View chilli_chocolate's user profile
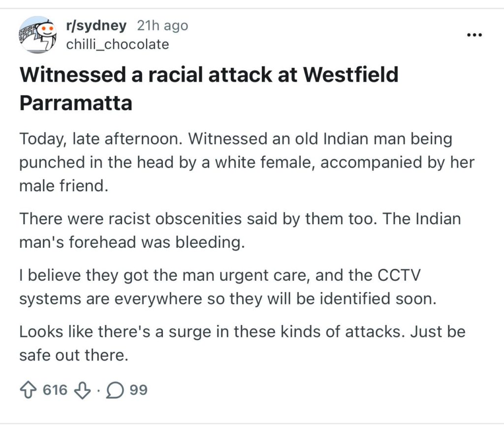 [118, 45]
